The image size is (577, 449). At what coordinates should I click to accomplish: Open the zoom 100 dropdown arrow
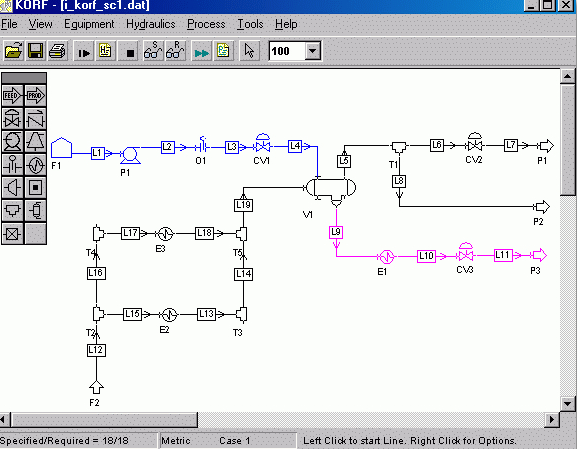tap(312, 51)
